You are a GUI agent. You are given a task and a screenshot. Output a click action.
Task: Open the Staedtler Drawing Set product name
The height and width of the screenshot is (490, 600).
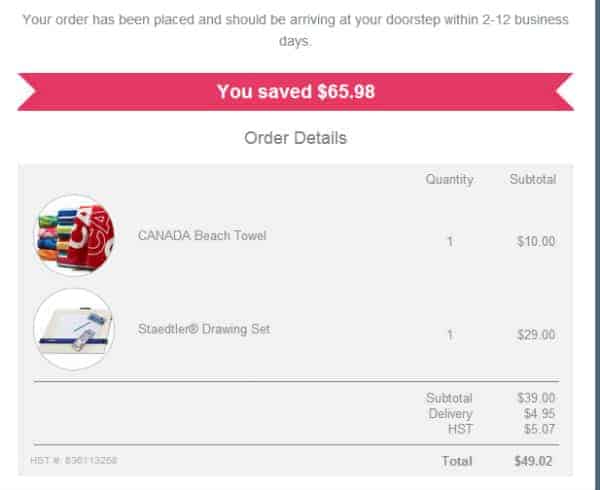click(x=204, y=329)
